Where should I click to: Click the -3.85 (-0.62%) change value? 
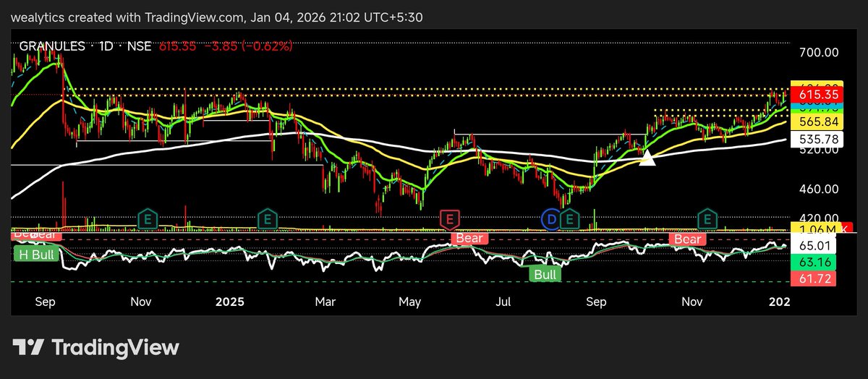(x=248, y=46)
